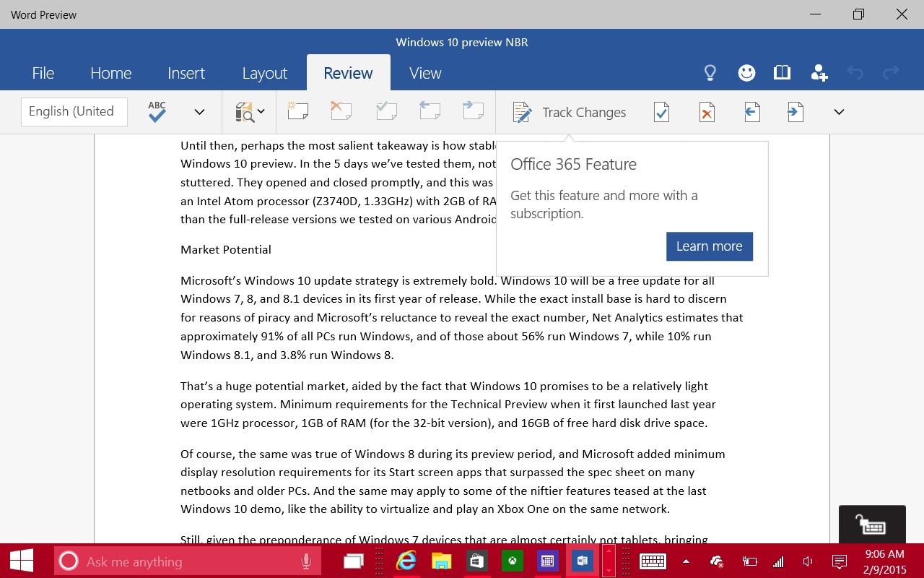Expand the proofing language dropdown chevron

199,111
